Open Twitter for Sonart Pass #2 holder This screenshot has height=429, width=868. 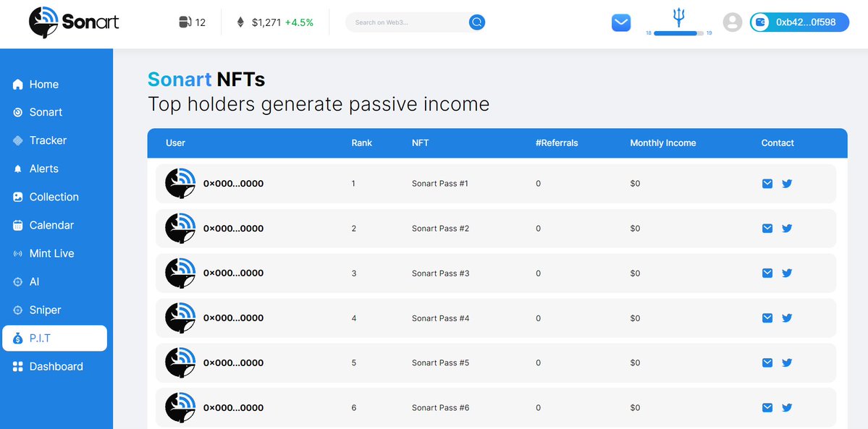787,228
